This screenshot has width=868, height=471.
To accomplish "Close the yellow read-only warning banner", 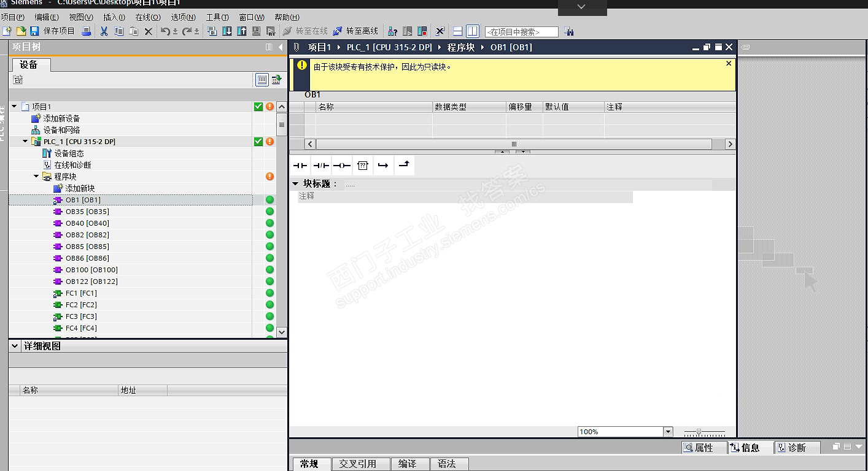I will [729, 63].
